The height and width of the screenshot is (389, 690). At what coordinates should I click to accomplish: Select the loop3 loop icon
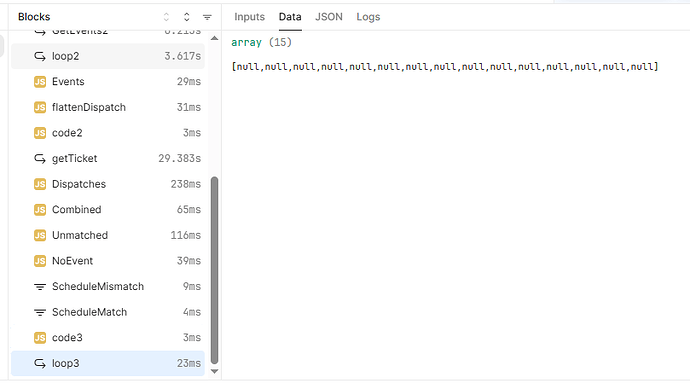40,363
